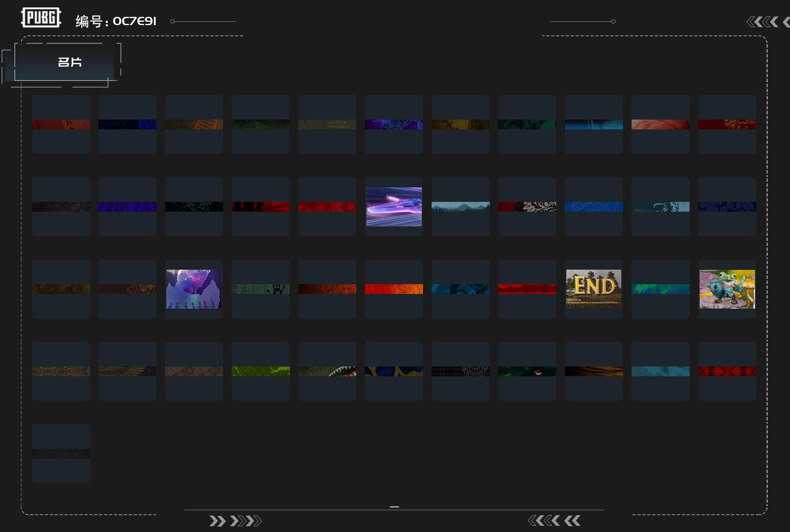Screen dimensions: 790x532
Task: Pick the red tribal pattern card
Action: (x=727, y=371)
